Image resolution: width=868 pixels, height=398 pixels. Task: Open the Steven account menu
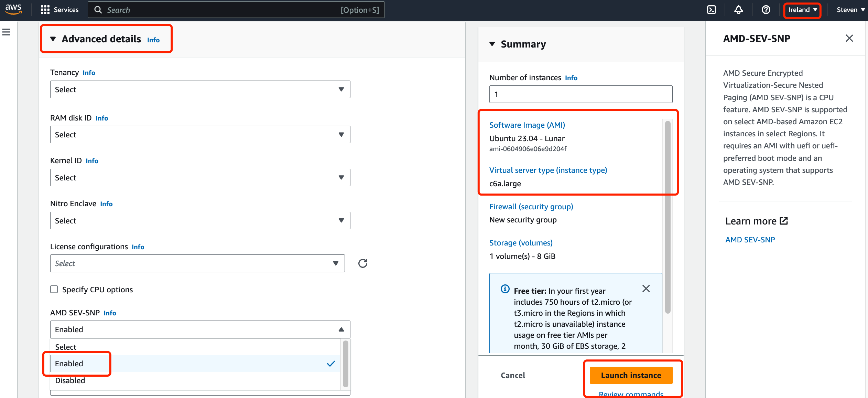[850, 10]
